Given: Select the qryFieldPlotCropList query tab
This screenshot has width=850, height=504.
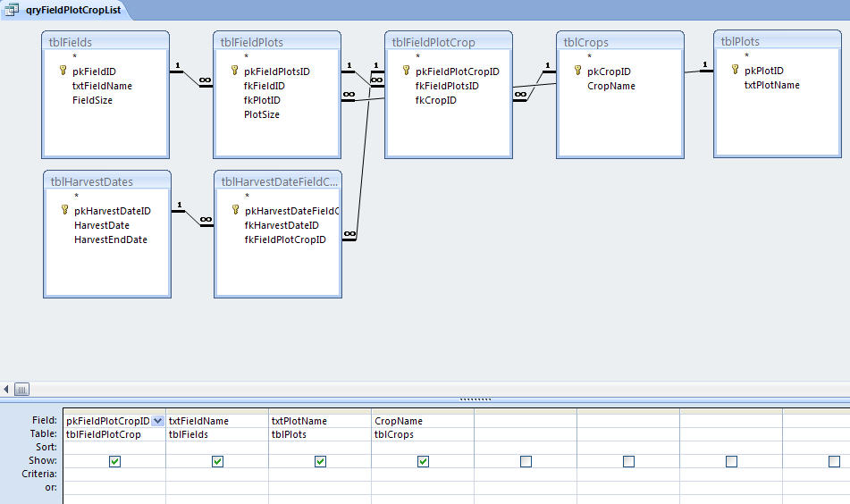Looking at the screenshot, I should tap(65, 10).
